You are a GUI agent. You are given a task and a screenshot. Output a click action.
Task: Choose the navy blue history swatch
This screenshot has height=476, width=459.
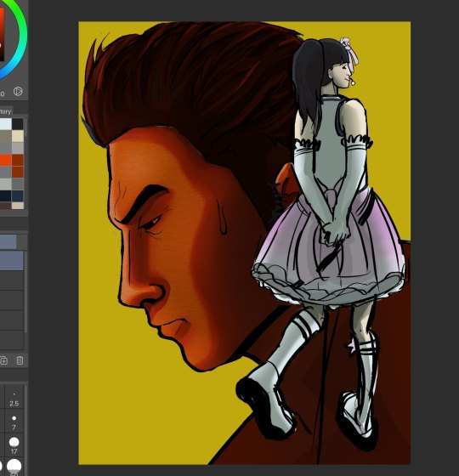[x=18, y=195]
